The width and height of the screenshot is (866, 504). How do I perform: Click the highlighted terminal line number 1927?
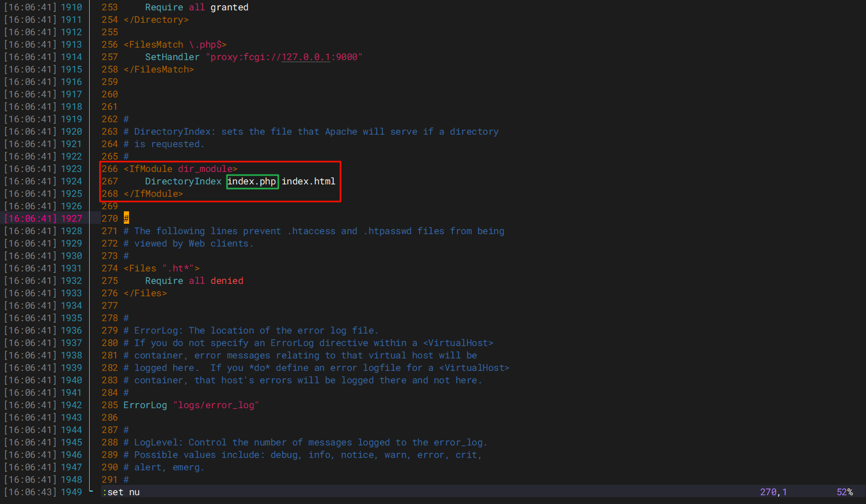point(72,219)
